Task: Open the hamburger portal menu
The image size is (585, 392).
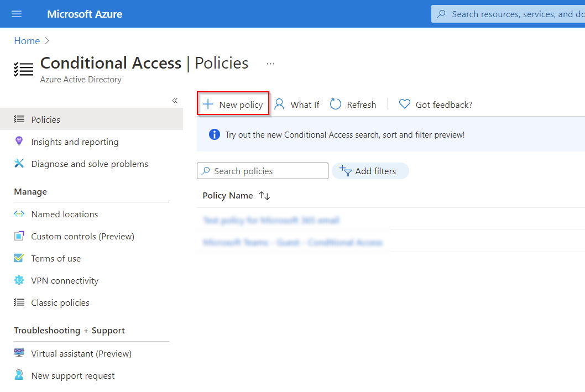Action: point(17,14)
